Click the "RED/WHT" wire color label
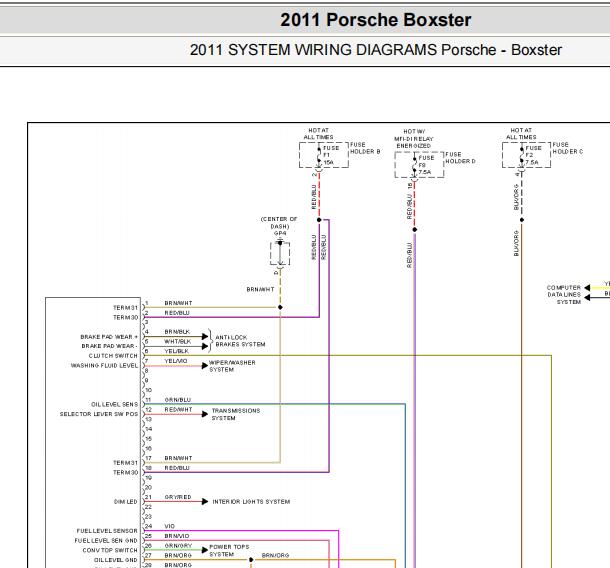Image resolution: width=610 pixels, height=568 pixels. [178, 410]
